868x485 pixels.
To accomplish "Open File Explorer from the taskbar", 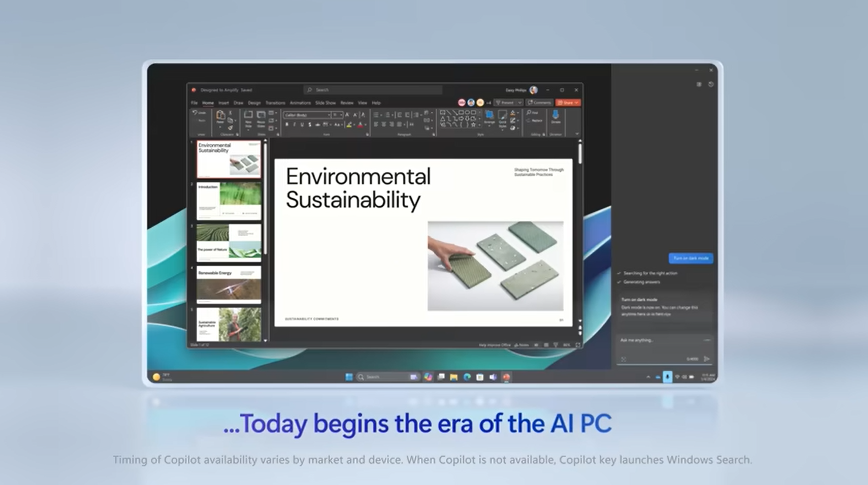I will 454,377.
